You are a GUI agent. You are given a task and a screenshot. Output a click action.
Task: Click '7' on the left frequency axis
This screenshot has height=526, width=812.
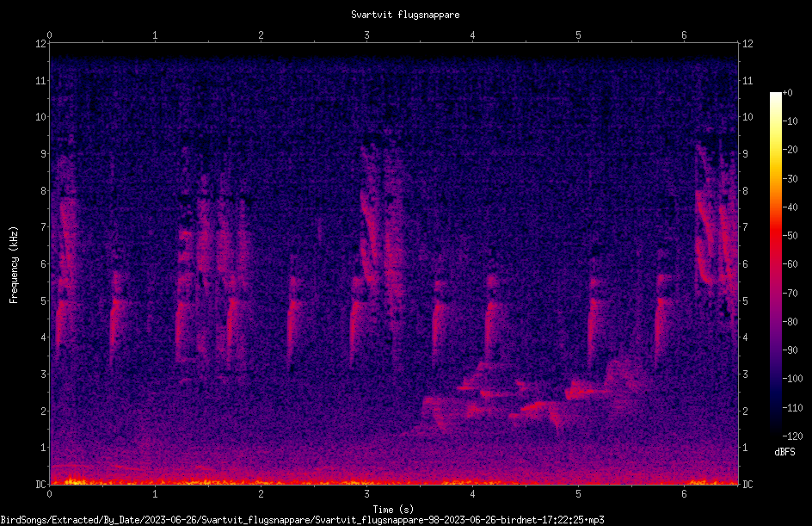44,227
